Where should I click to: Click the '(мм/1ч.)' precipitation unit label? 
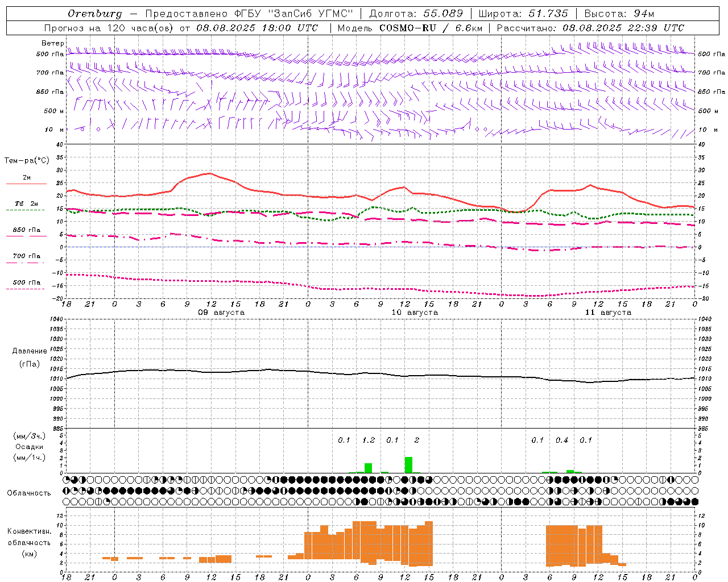coord(30,458)
